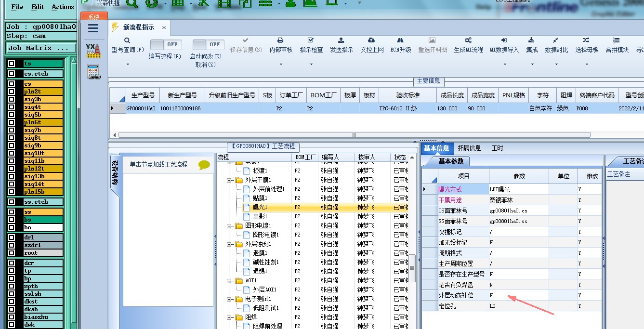Click the lightning icon on 新流程指示 tab

click(115, 27)
